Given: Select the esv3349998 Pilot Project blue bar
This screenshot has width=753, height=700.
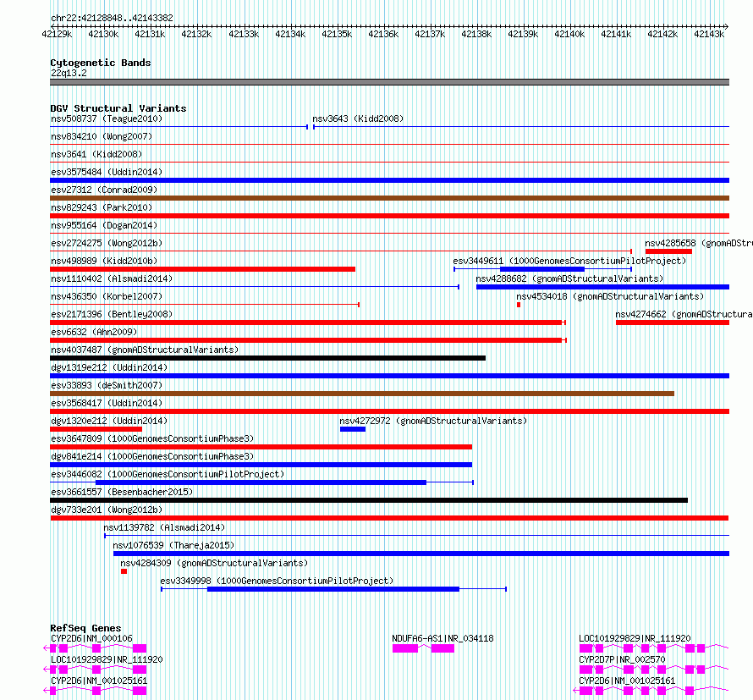Looking at the screenshot, I should (x=333, y=589).
